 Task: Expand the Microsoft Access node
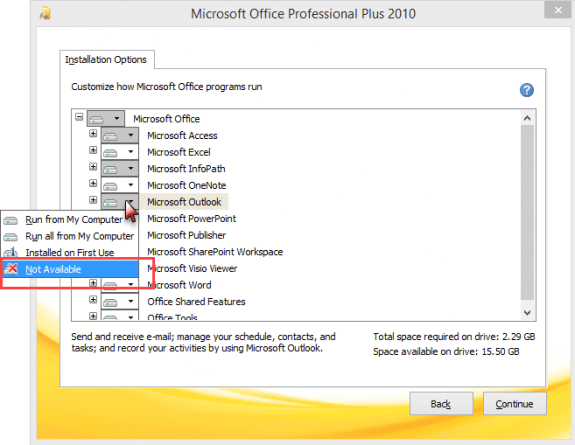click(93, 133)
